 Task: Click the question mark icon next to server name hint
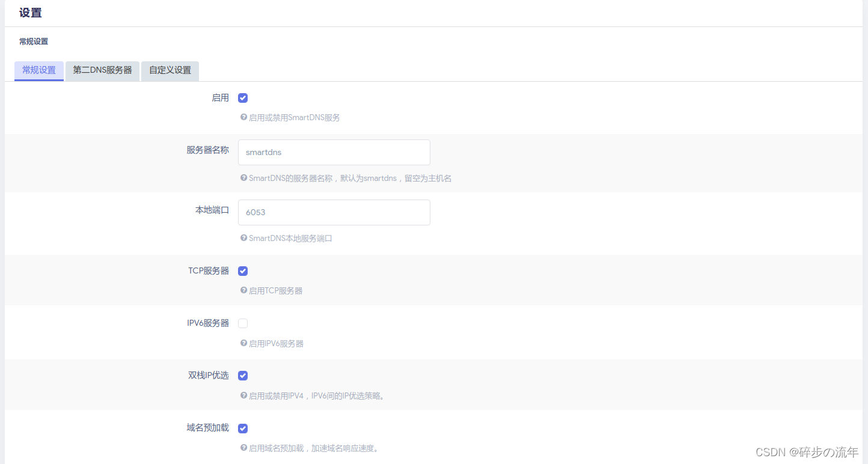[x=243, y=178]
